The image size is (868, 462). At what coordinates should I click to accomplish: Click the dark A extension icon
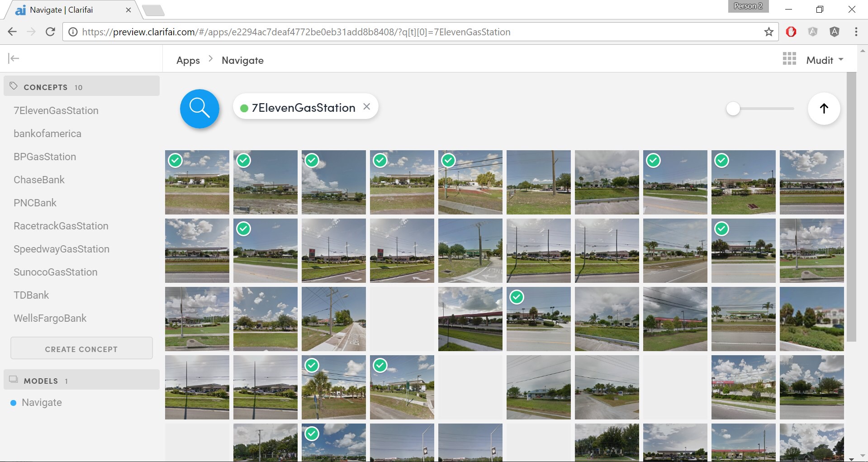[835, 32]
